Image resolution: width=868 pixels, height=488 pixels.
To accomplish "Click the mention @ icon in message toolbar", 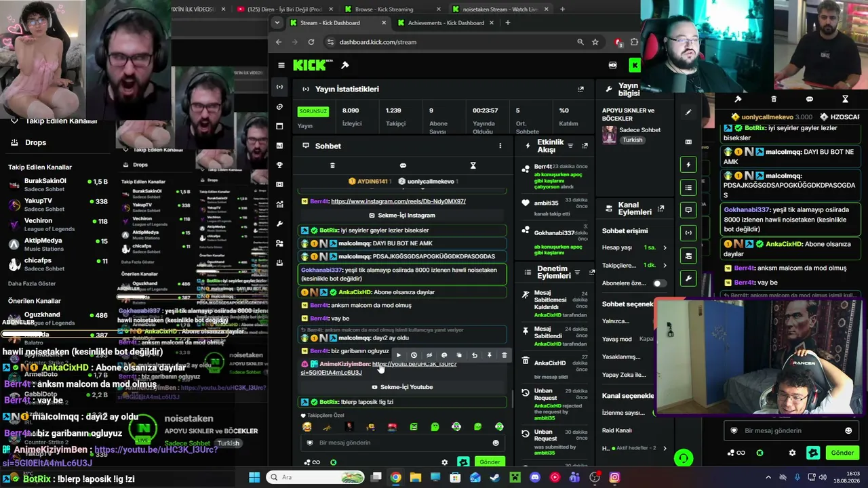I will pos(444,355).
